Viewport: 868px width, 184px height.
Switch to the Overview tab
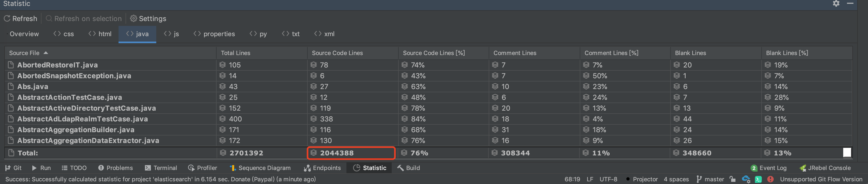pyautogui.click(x=24, y=34)
